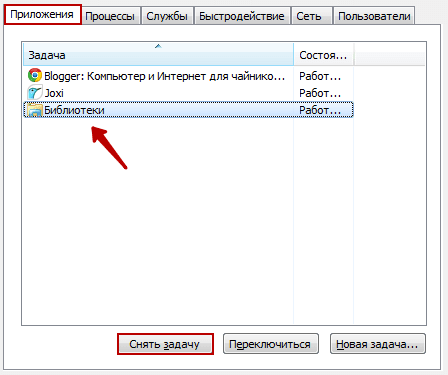Sort by the Состояние column header

click(323, 54)
